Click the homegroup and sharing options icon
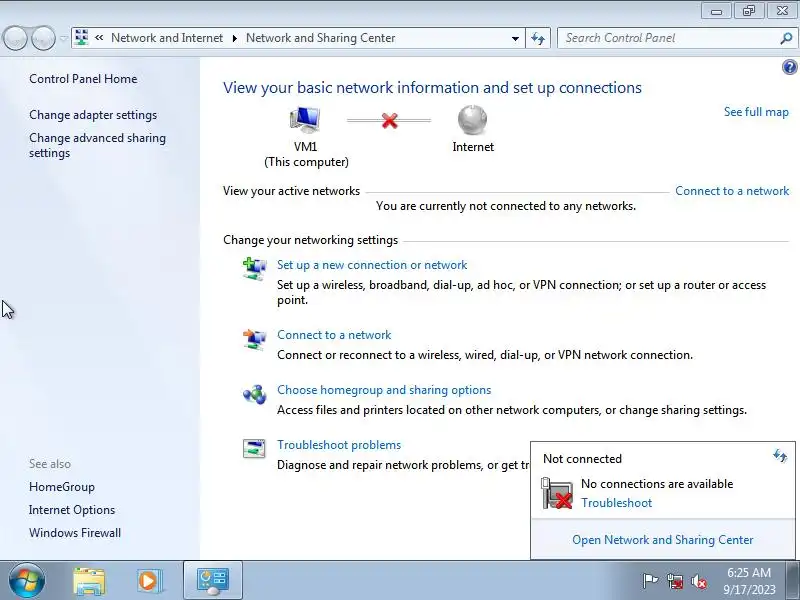Screen dimensions: 800x600 [x=254, y=394]
